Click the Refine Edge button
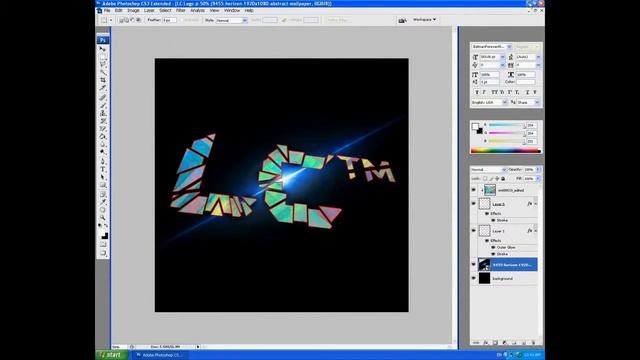The width and height of the screenshot is (640, 360). click(x=338, y=20)
